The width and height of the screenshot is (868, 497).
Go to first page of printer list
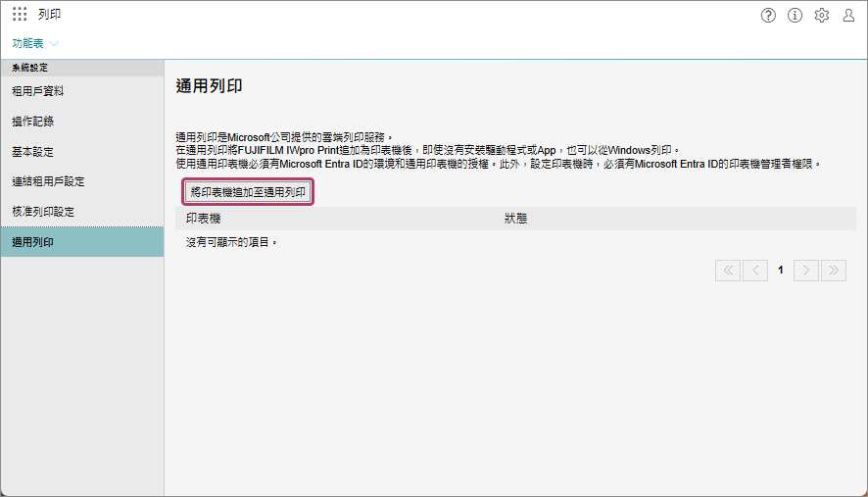point(728,270)
